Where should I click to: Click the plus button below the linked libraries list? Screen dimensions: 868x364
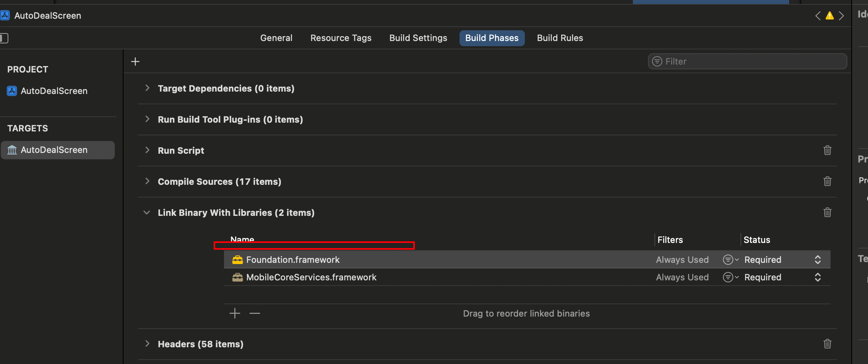[x=235, y=313]
